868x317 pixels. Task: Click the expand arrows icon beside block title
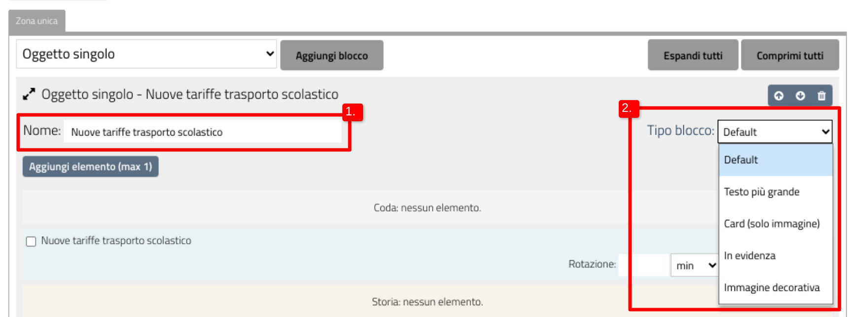29,94
